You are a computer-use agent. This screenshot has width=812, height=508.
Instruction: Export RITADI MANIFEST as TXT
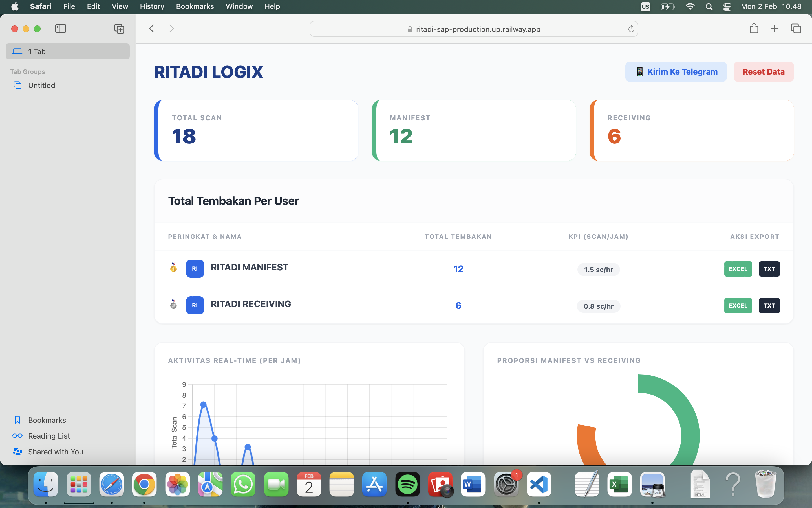(769, 269)
